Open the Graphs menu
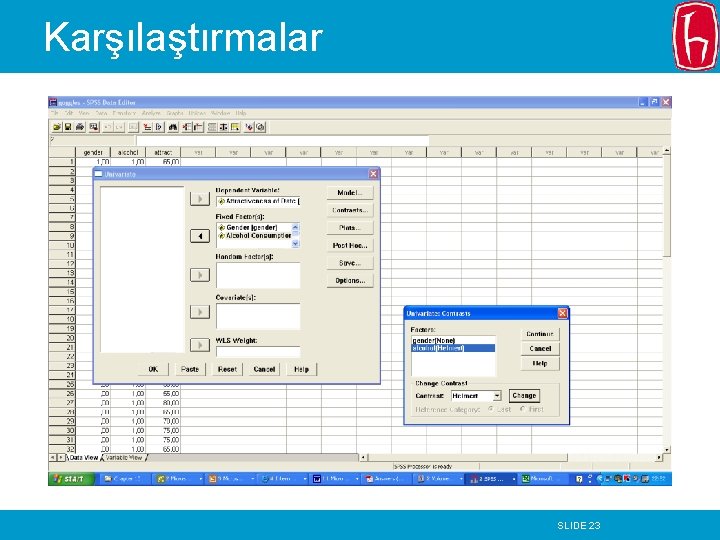Viewport: 720px width, 540px height. point(175,113)
